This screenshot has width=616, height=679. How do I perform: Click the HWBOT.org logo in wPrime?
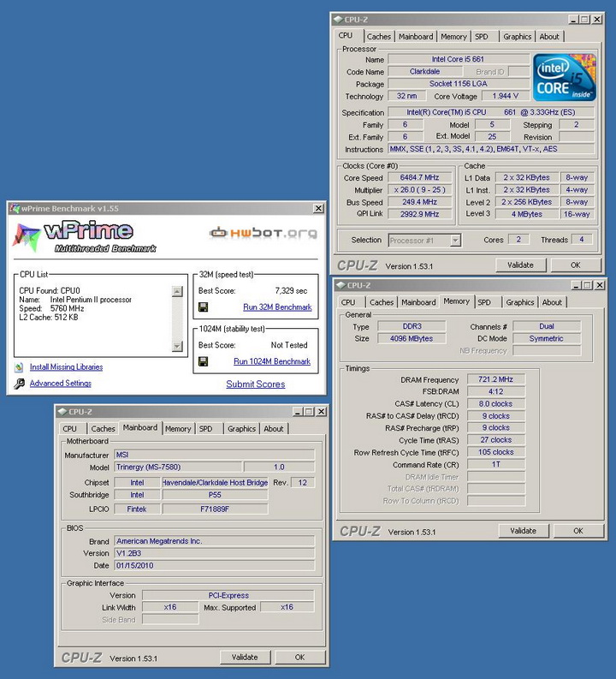click(x=263, y=233)
